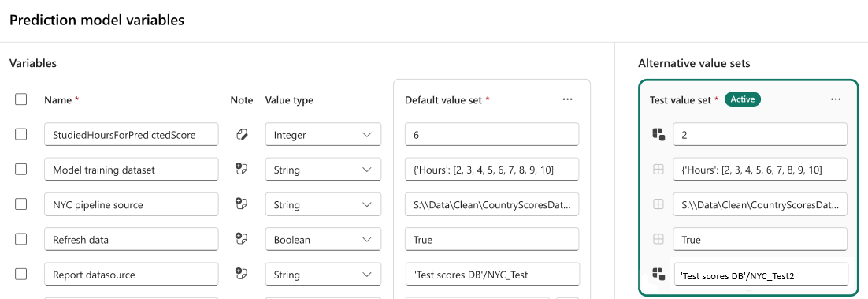Click default value field with Hours dictionary

(x=492, y=170)
